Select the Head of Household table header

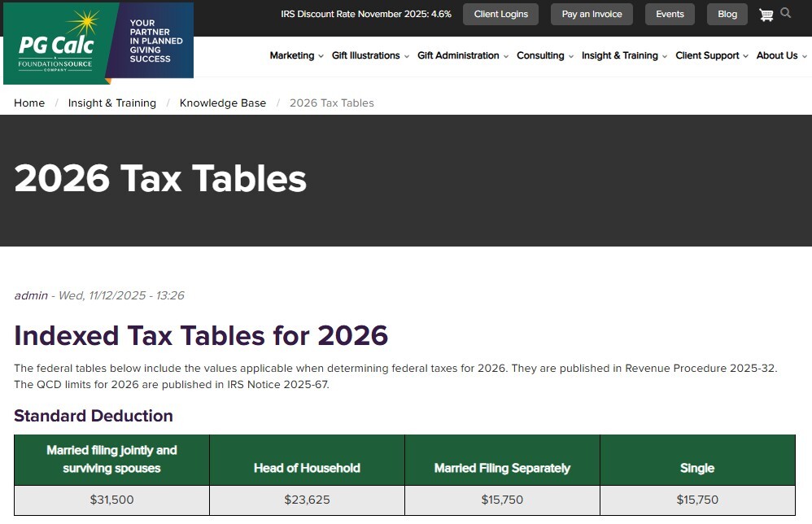click(x=307, y=467)
